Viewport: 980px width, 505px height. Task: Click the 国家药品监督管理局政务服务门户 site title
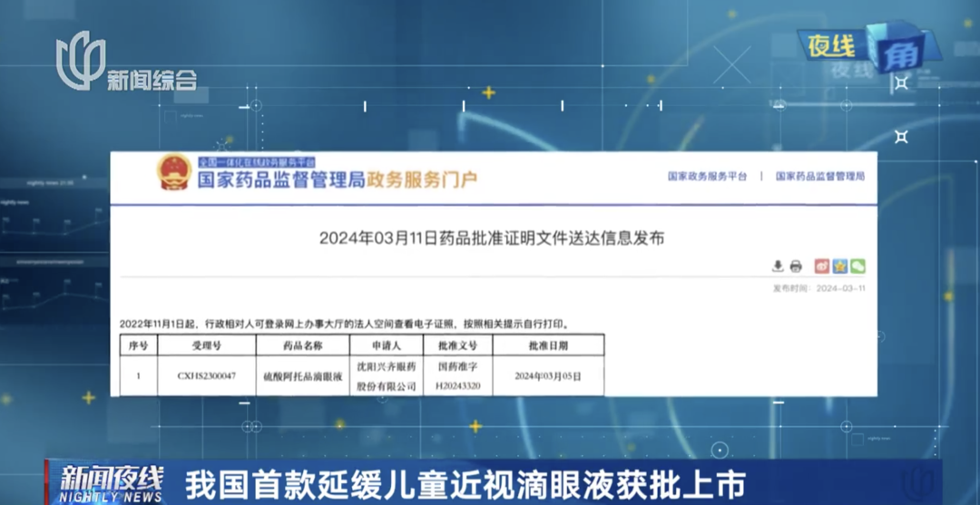pos(337,179)
